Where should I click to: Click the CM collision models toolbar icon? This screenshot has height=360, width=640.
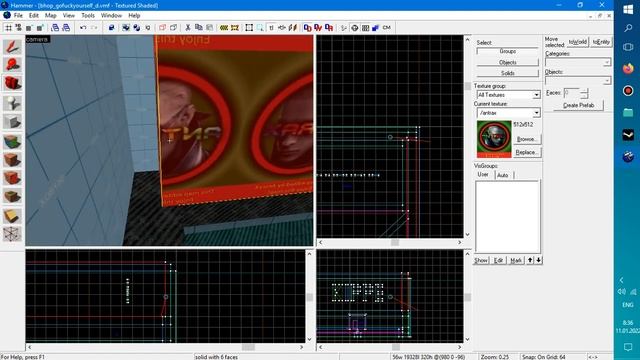click(387, 28)
